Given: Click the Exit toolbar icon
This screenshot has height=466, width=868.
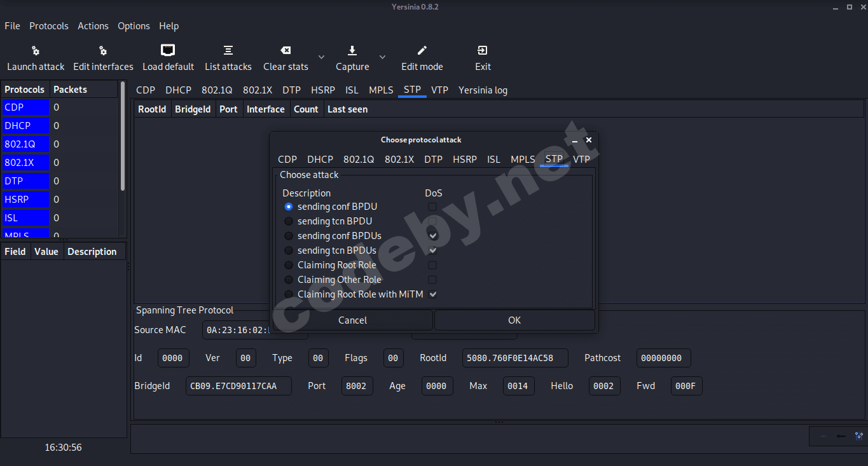Looking at the screenshot, I should coord(483,51).
